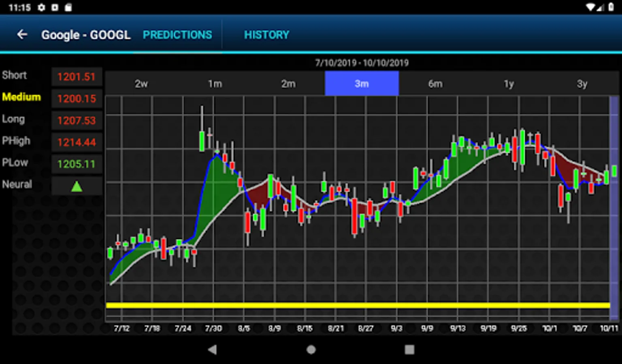Click the Wi-Fi icon in status bar
Image resolution: width=622 pixels, height=364 pixels.
[591, 7]
